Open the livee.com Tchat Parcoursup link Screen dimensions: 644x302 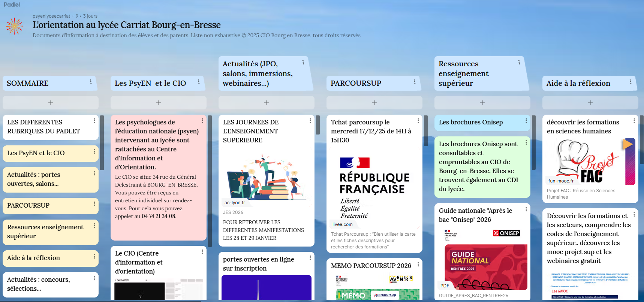click(x=374, y=187)
